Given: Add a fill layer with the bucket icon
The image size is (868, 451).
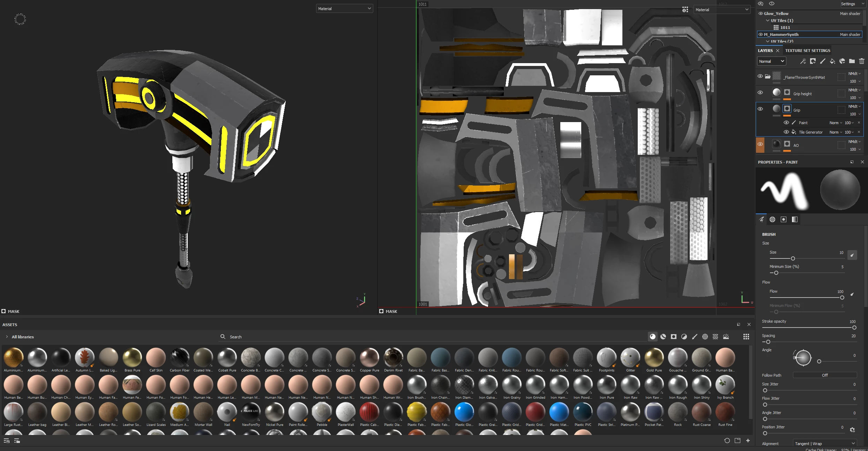Looking at the screenshot, I should [832, 61].
